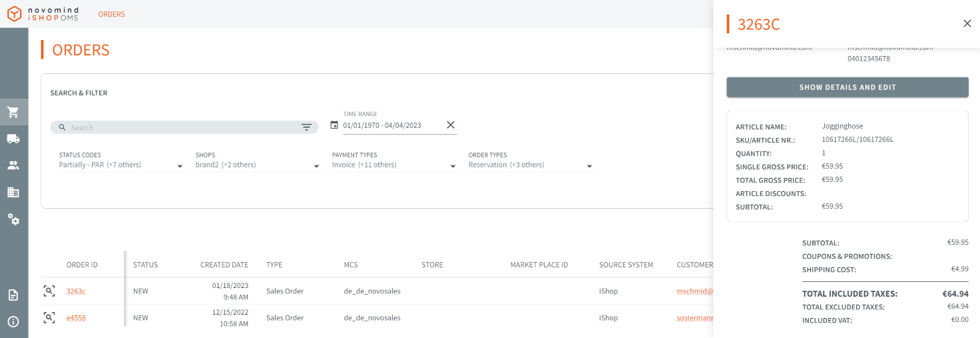The height and width of the screenshot is (338, 980).
Task: Open the shopping cart orders sidebar icon
Action: [x=13, y=112]
